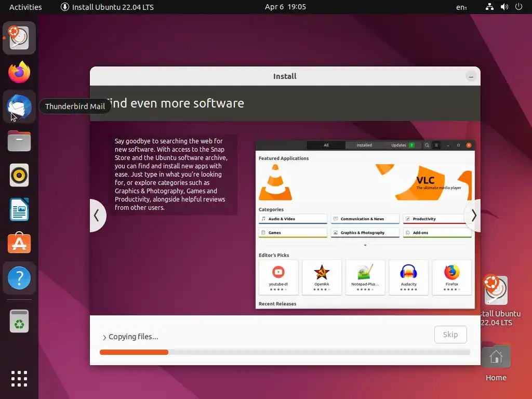Click the OpenRA icon in Editor's Picks
This screenshot has width=532, height=399.
[322, 272]
